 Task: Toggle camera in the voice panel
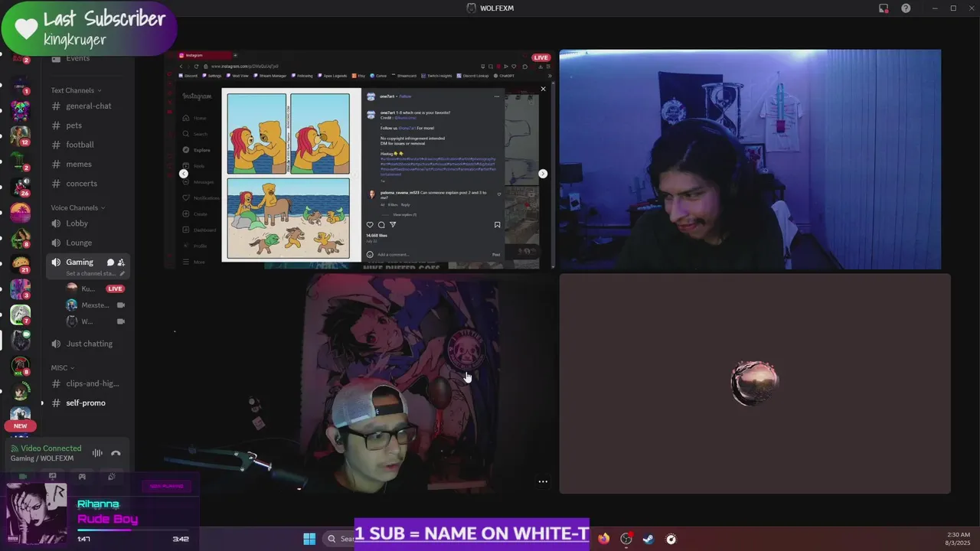pos(23,476)
